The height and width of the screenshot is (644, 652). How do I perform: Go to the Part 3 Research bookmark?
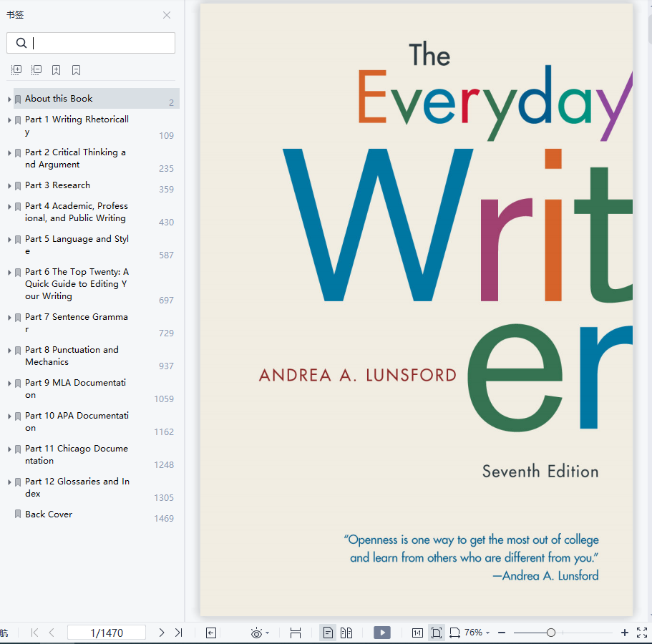coord(57,185)
